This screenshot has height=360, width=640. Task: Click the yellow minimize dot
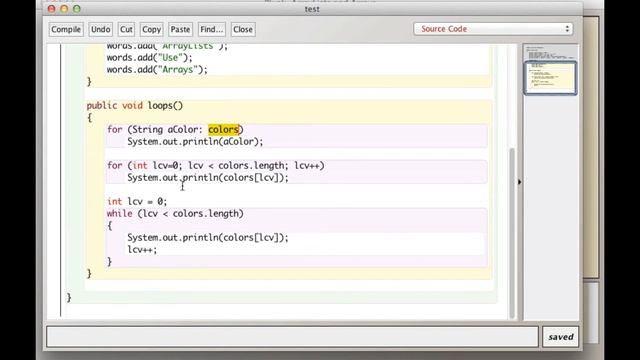tap(64, 9)
